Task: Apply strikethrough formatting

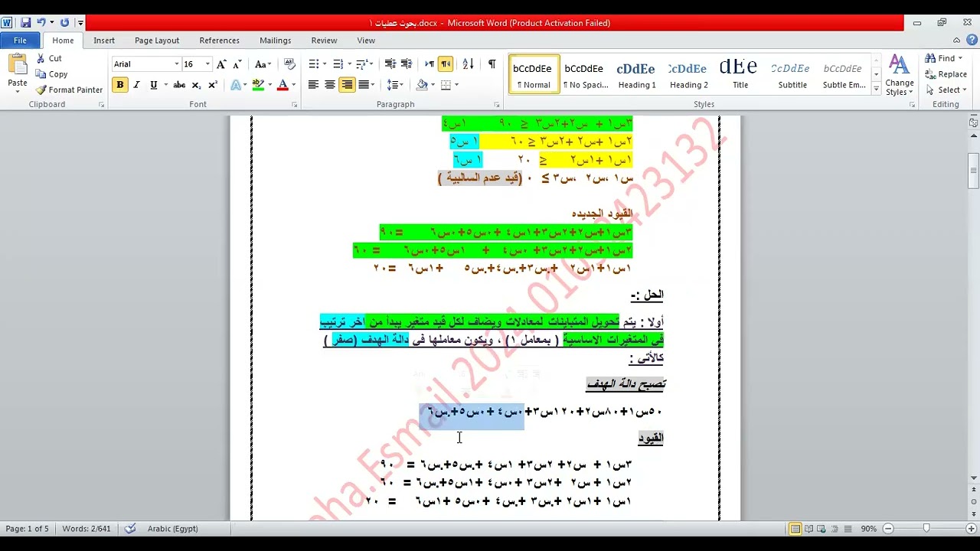Action: point(179,85)
